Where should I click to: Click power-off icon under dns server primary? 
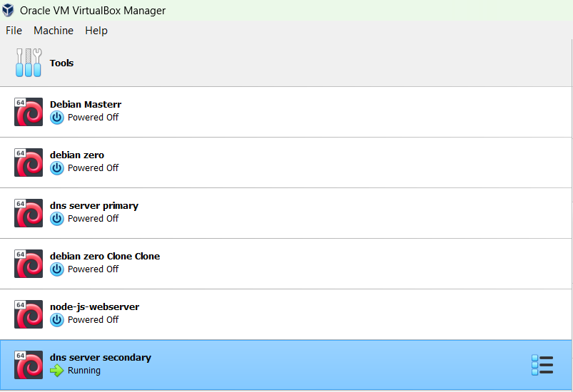tap(56, 219)
